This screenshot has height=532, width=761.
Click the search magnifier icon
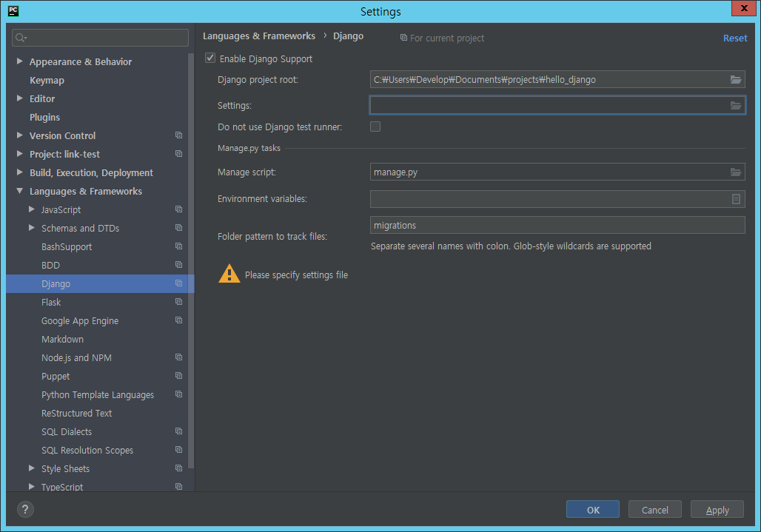21,37
